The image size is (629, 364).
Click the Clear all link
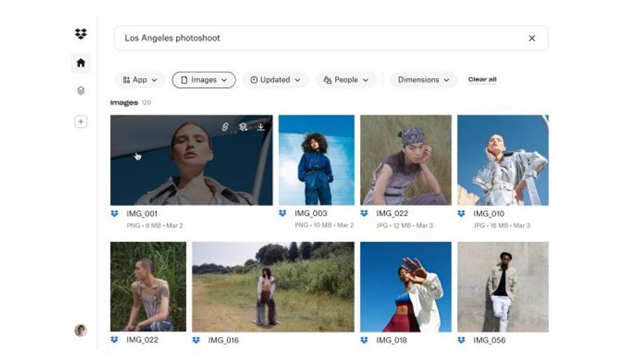coord(482,79)
